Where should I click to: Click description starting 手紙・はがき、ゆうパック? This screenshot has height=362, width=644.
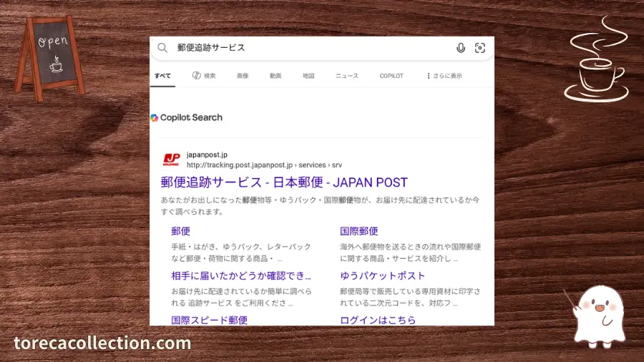tap(241, 253)
